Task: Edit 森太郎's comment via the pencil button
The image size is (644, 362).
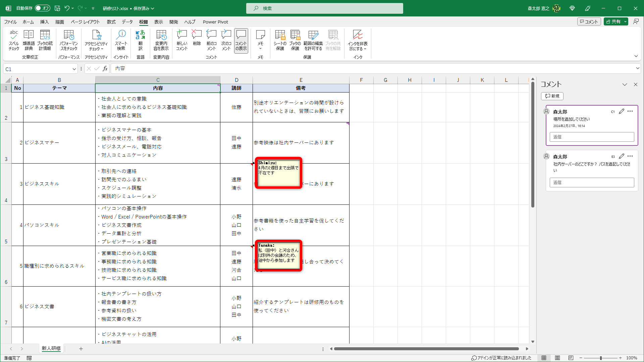Action: (x=622, y=111)
